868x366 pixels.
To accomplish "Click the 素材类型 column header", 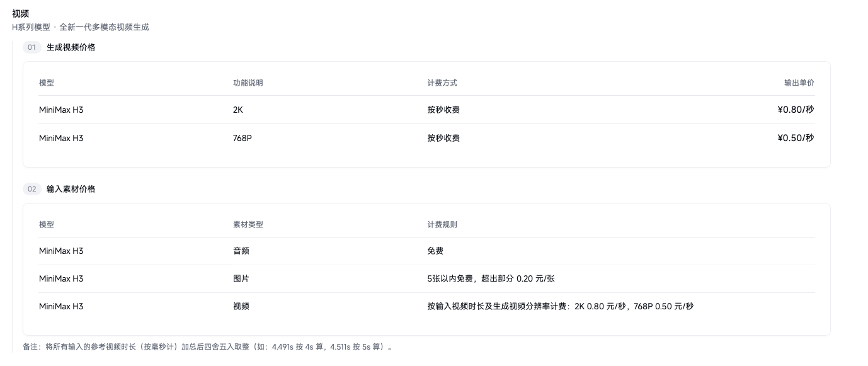I will (248, 225).
